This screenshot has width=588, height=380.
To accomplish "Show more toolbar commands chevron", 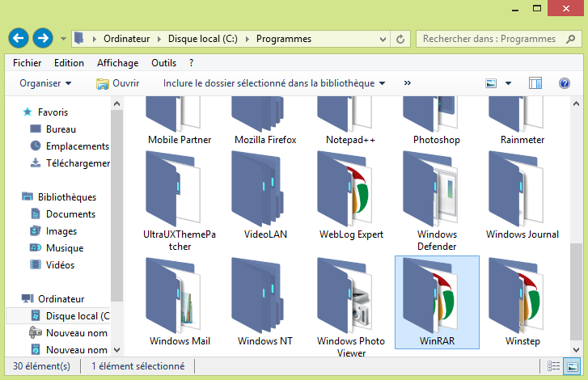I will click(x=408, y=82).
